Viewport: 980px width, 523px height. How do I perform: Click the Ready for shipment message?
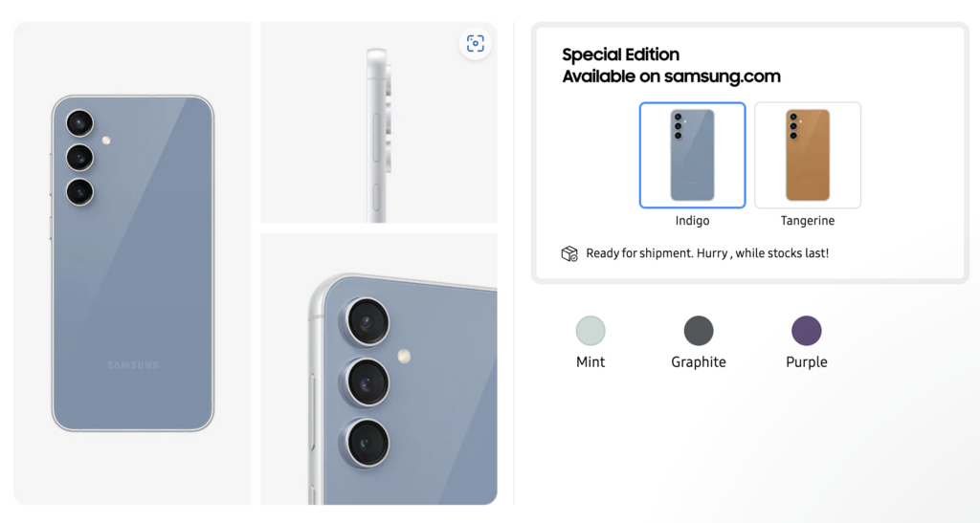tap(707, 253)
